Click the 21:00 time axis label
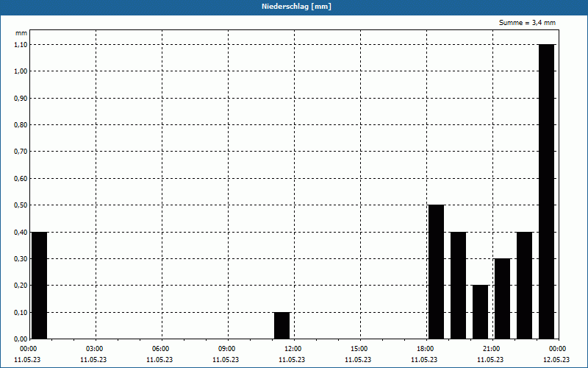 tap(491, 349)
